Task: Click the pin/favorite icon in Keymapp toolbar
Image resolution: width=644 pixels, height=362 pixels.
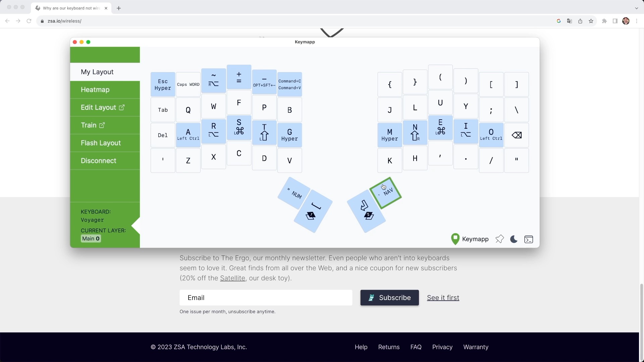Action: (499, 239)
